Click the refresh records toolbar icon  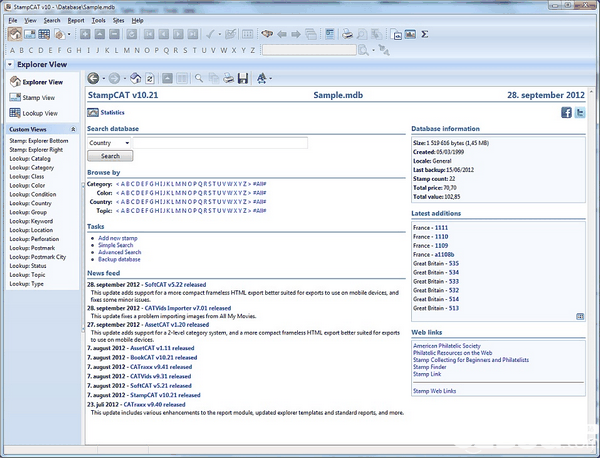132,34
